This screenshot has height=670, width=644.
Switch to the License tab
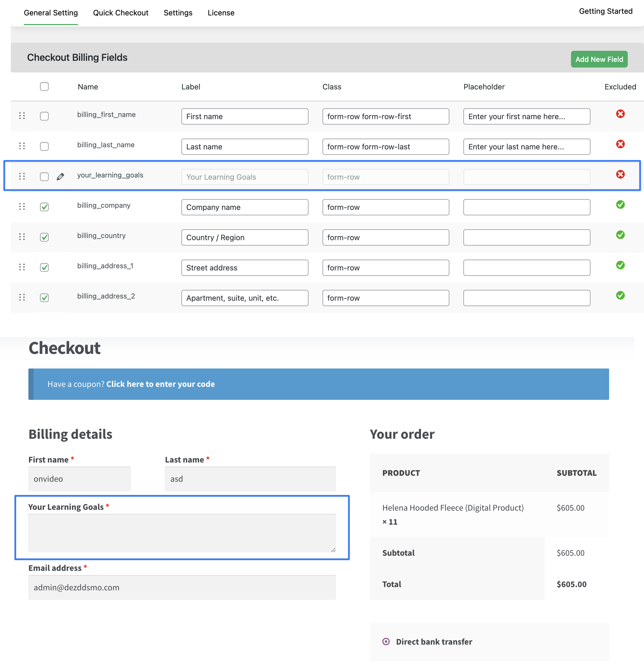point(221,13)
